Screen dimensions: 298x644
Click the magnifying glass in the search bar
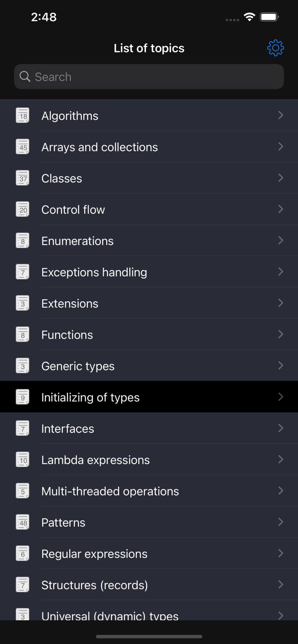(x=25, y=76)
